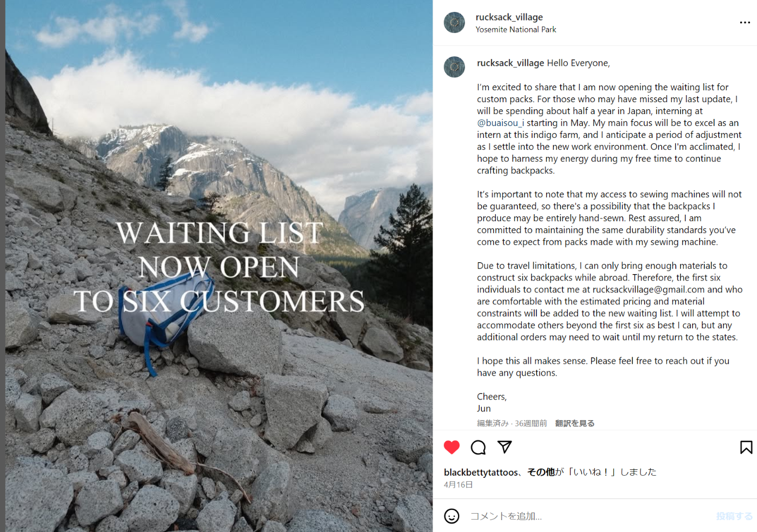Click the avatar beside the caption
757x532 pixels.
coord(454,67)
